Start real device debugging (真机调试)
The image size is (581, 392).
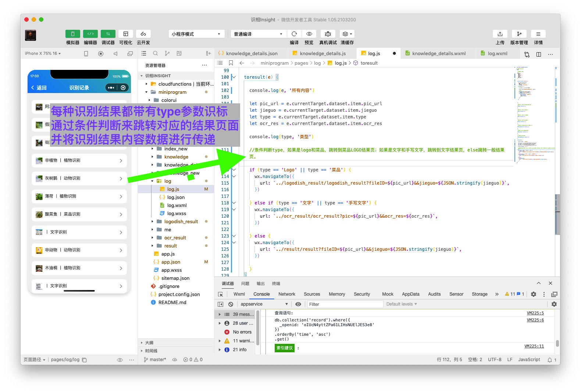[x=328, y=34]
